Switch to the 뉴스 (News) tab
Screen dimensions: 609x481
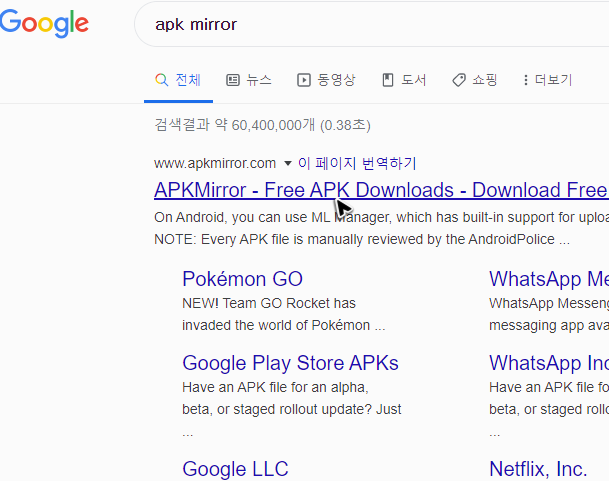click(x=249, y=80)
